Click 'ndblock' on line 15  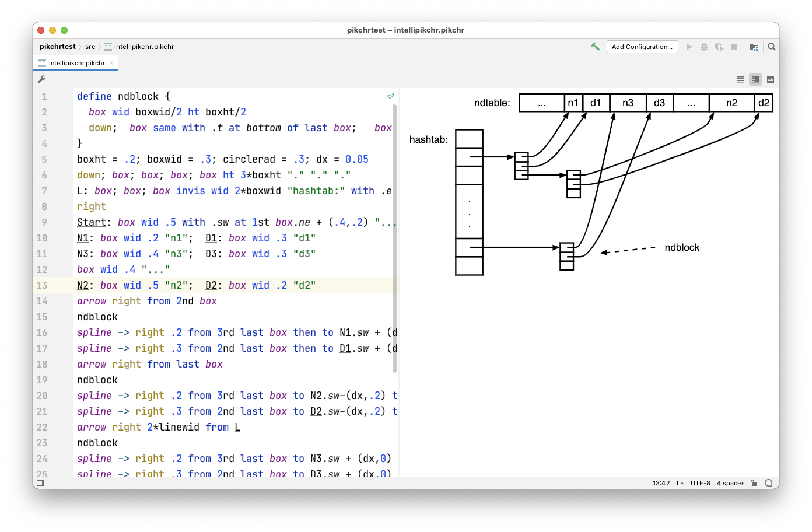click(97, 317)
